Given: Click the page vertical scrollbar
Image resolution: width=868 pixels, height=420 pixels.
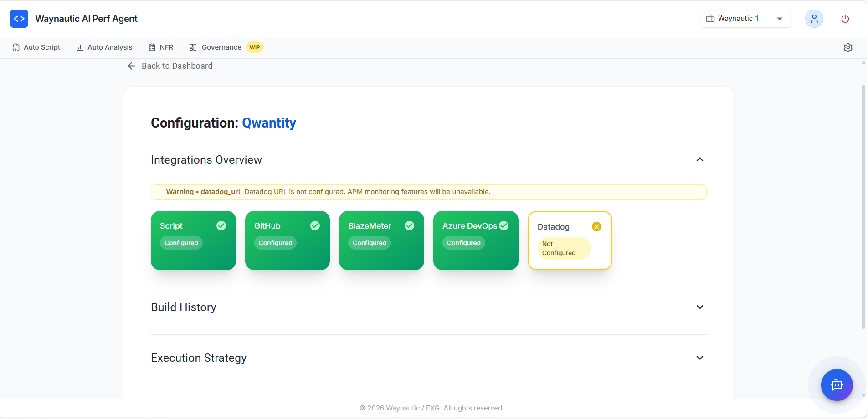Looking at the screenshot, I should [x=863, y=205].
